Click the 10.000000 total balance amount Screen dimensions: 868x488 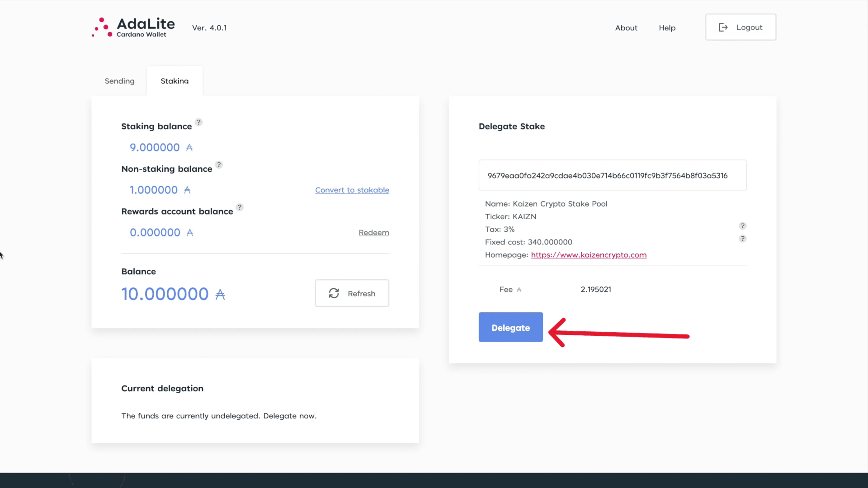point(165,294)
